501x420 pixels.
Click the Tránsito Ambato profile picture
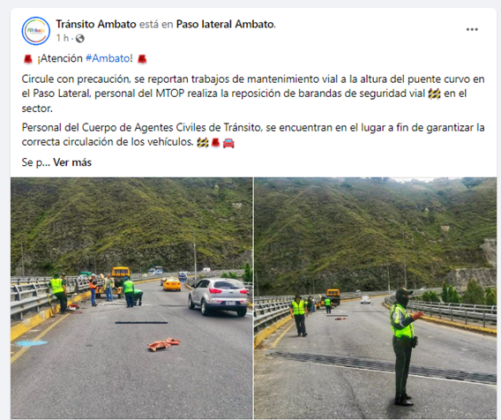[36, 31]
